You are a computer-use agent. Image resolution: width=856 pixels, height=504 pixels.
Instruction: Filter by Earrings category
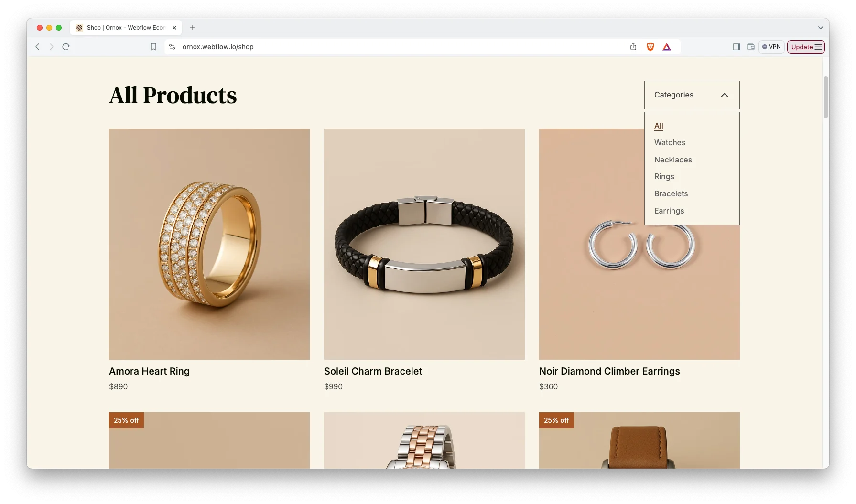coord(669,211)
